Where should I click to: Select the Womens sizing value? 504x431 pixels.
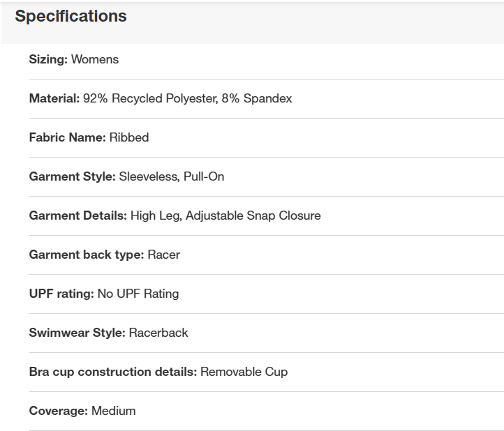coord(95,59)
